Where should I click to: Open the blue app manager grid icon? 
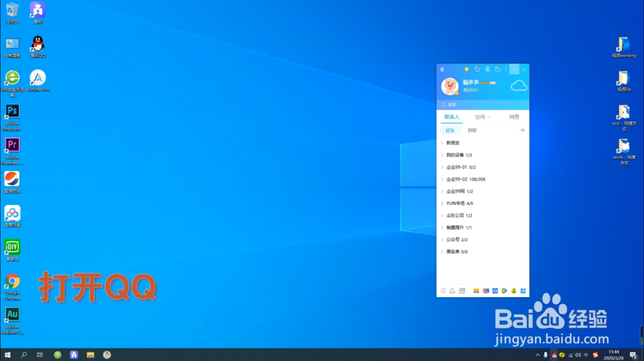click(523, 291)
